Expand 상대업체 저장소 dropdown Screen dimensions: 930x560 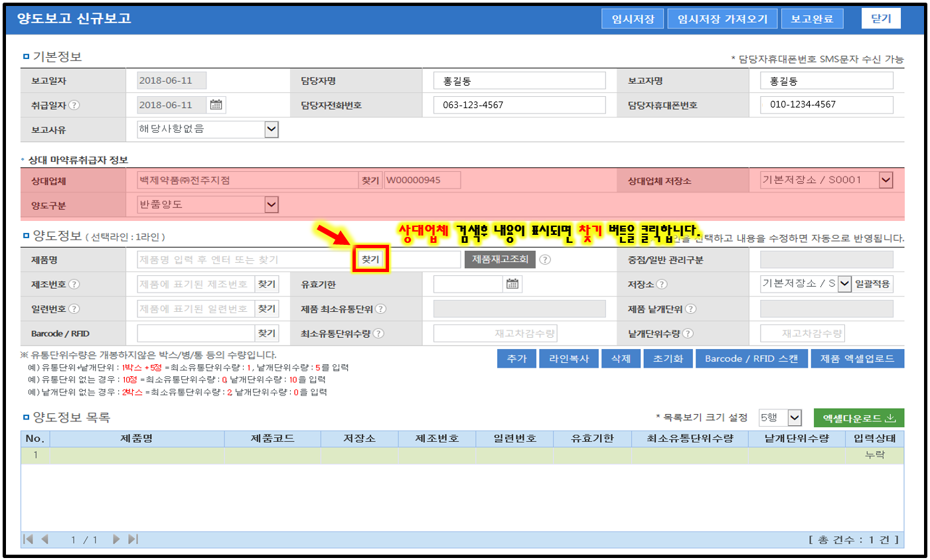click(x=886, y=180)
